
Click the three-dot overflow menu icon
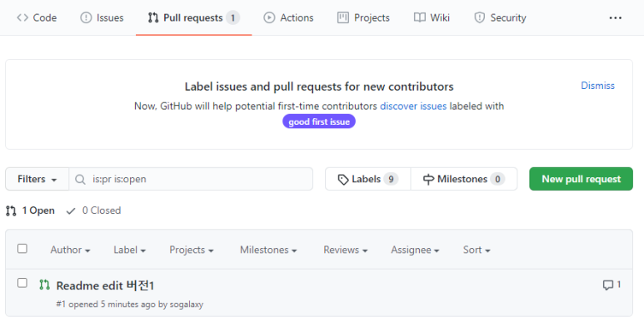click(x=615, y=17)
